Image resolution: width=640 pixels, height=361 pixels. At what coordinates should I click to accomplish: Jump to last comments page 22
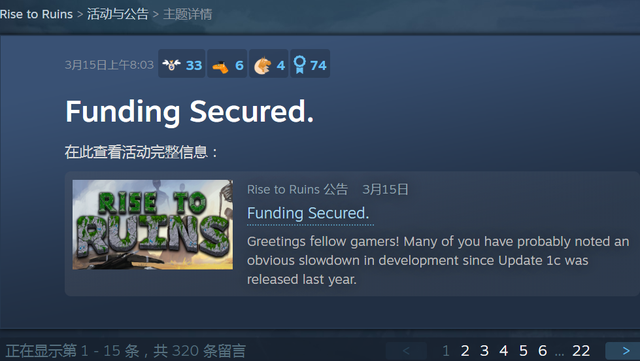(x=581, y=351)
